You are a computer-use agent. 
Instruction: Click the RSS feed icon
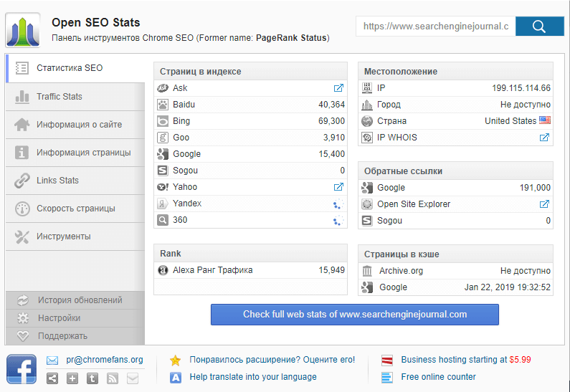[x=113, y=378]
